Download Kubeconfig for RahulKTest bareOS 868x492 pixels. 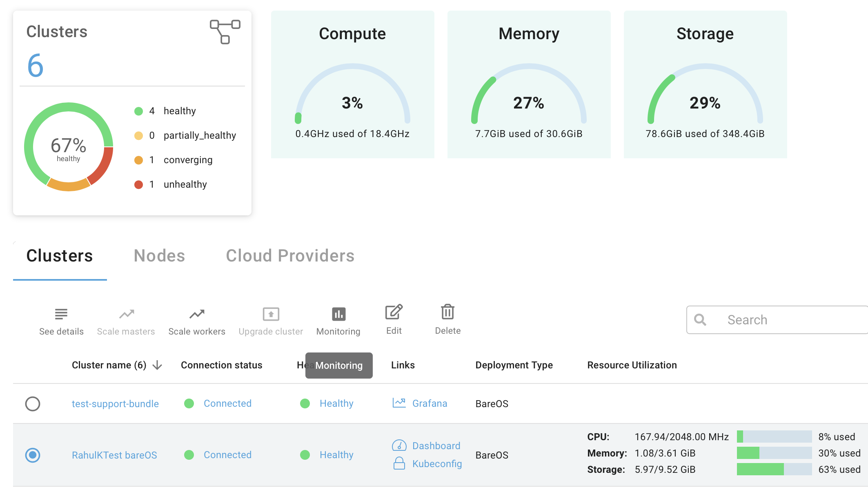pos(436,464)
